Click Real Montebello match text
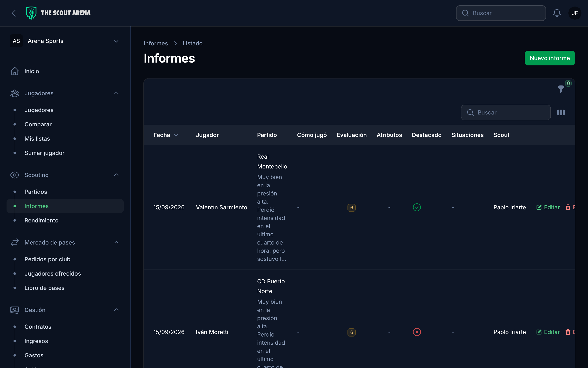 click(272, 162)
